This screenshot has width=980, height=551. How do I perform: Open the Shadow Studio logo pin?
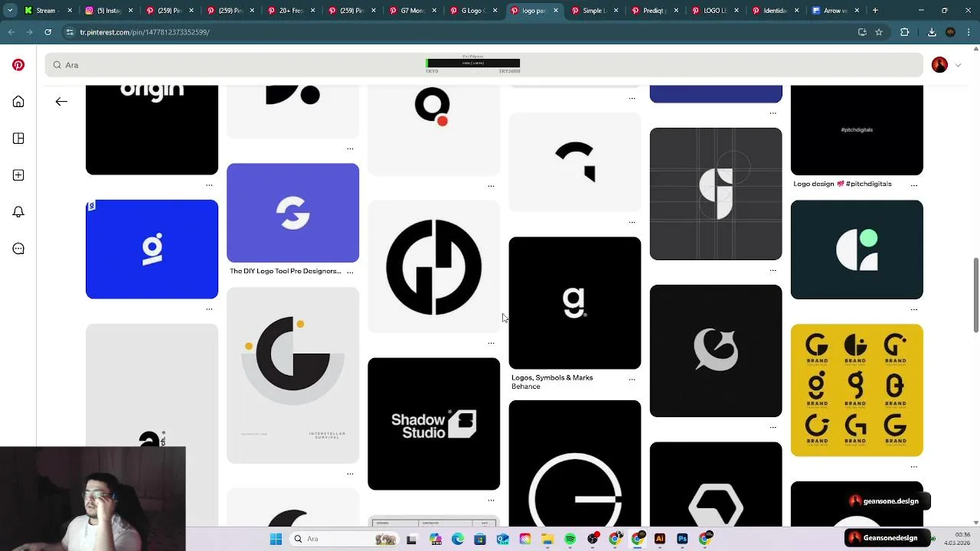[x=433, y=424]
